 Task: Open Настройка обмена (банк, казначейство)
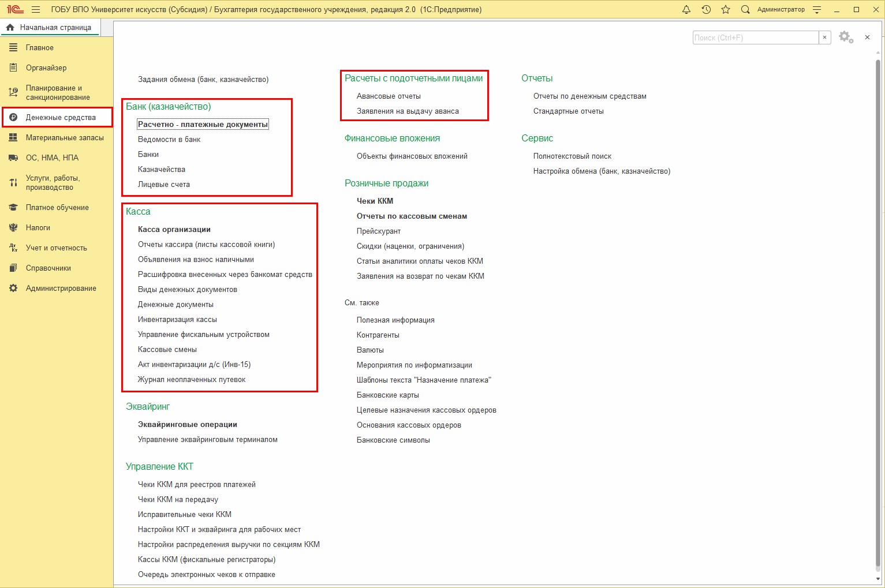click(602, 171)
